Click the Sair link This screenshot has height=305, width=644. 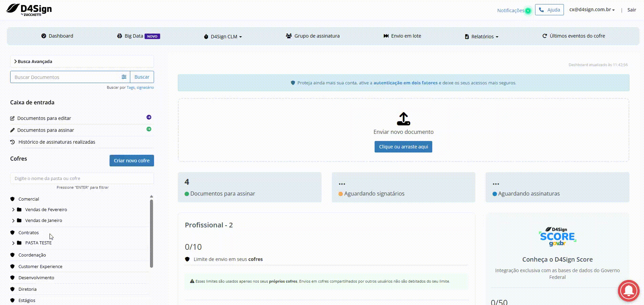(631, 10)
